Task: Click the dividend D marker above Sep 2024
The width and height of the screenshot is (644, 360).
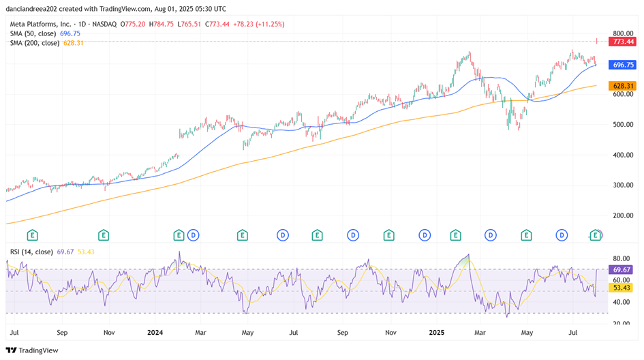Action: (353, 235)
